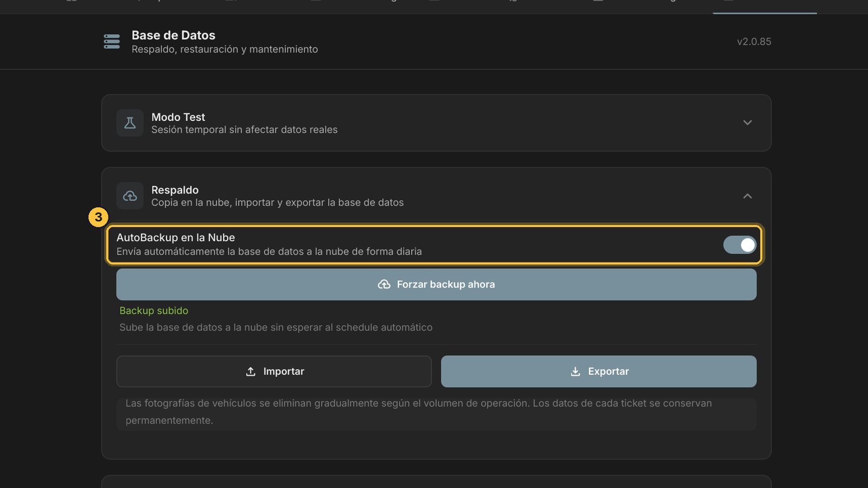Click the text Respaldo, restauración y mantenimiento
The image size is (868, 488).
225,49
